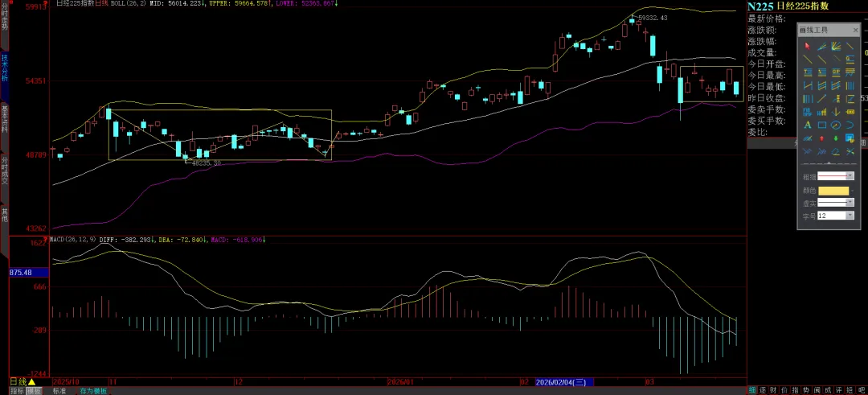Pick the Gann fan lines drawing tool
The width and height of the screenshot is (868, 395).
tap(835, 47)
